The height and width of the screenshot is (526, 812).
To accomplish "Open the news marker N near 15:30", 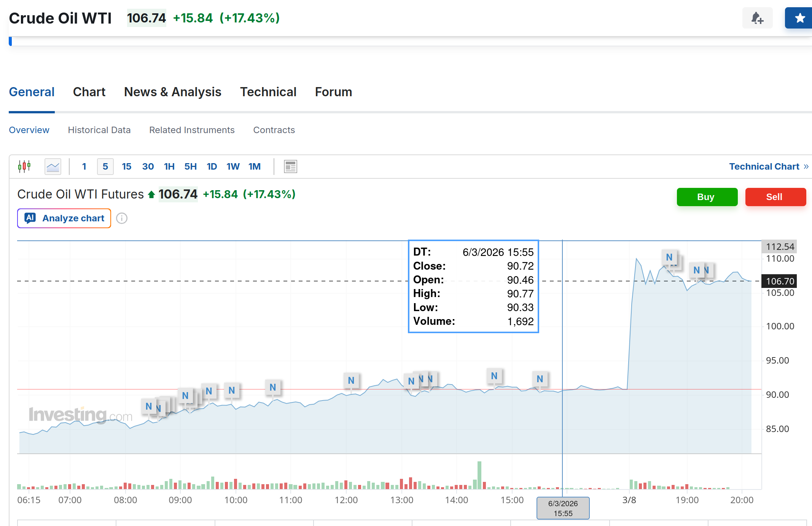I will [540, 379].
